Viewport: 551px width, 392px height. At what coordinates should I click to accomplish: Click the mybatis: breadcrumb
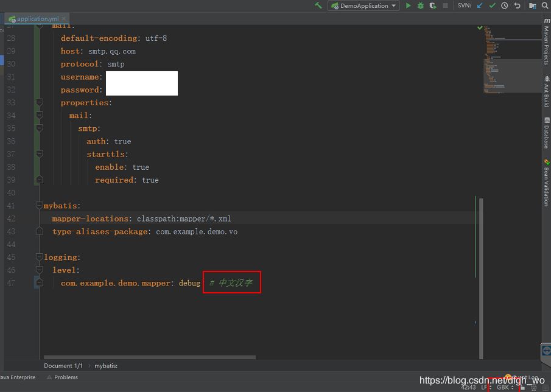tap(106, 366)
